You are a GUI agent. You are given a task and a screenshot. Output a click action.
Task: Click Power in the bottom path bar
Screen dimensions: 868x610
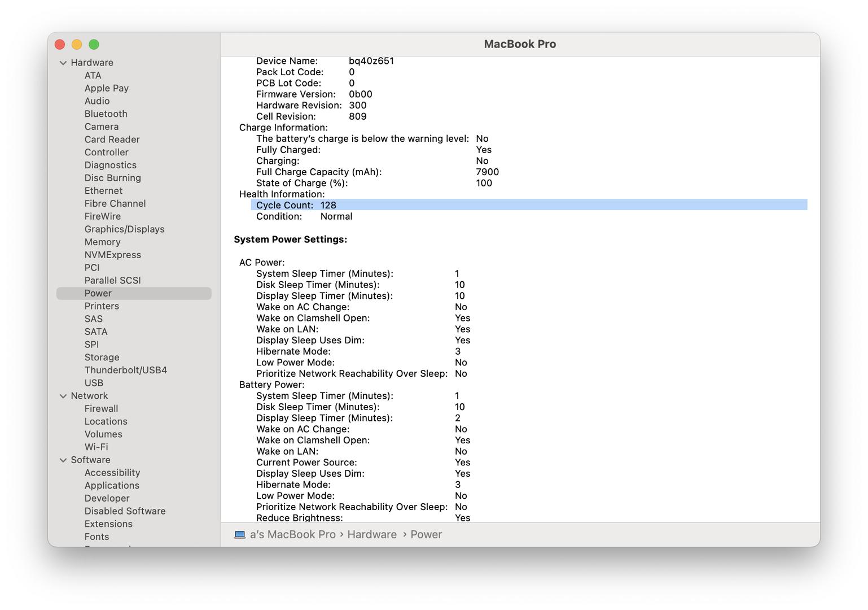(426, 534)
